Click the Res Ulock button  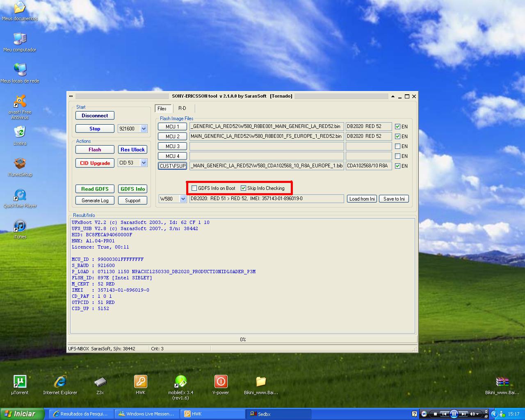132,150
